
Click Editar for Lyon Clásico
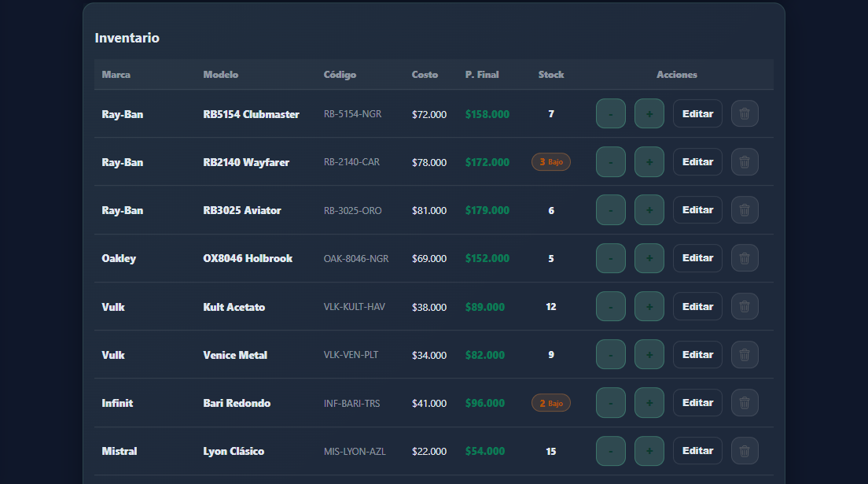[697, 451]
